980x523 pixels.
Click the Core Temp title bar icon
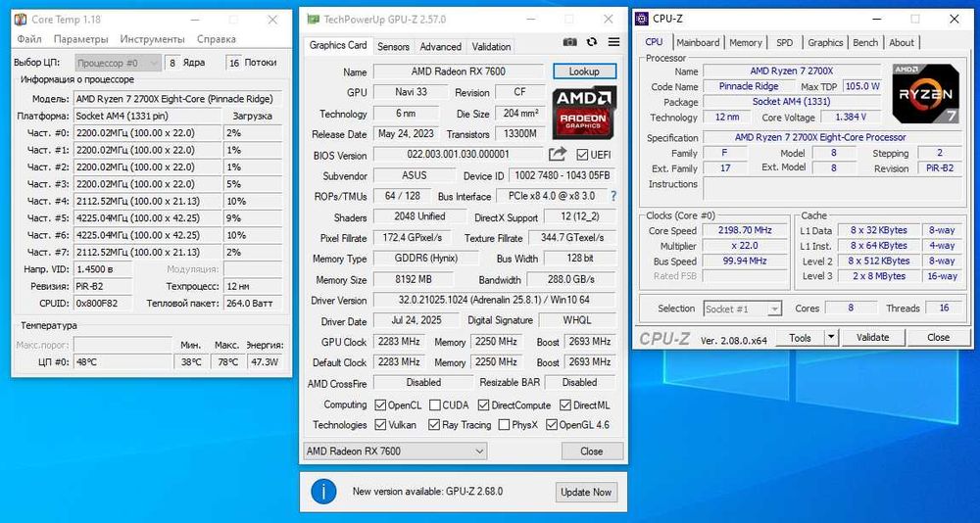[x=21, y=20]
